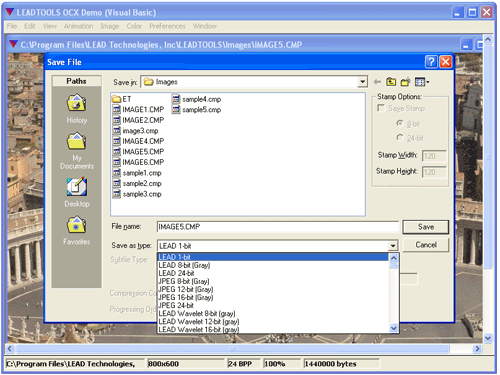
Task: Choose JPEG 24-bit from the type list
Action: 176,305
